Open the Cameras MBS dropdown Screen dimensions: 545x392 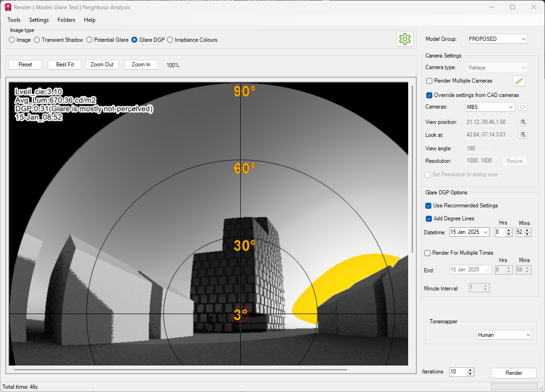pos(490,107)
